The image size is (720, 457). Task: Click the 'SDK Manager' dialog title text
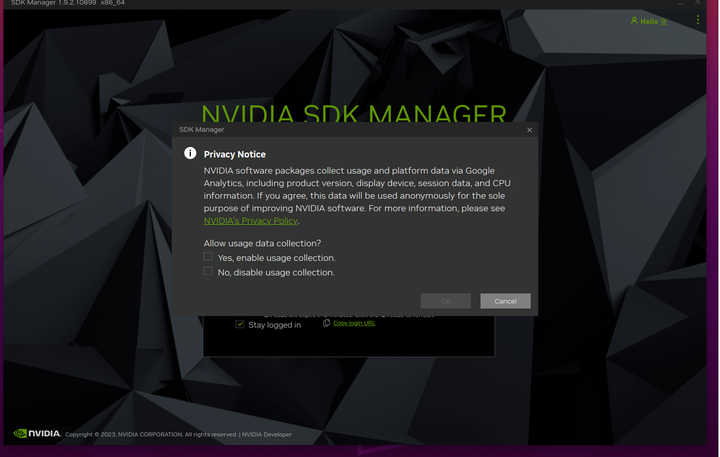[202, 130]
